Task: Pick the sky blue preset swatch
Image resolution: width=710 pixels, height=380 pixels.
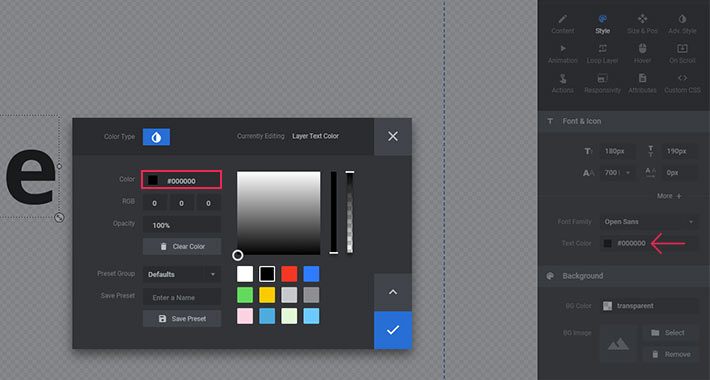Action: [311, 316]
